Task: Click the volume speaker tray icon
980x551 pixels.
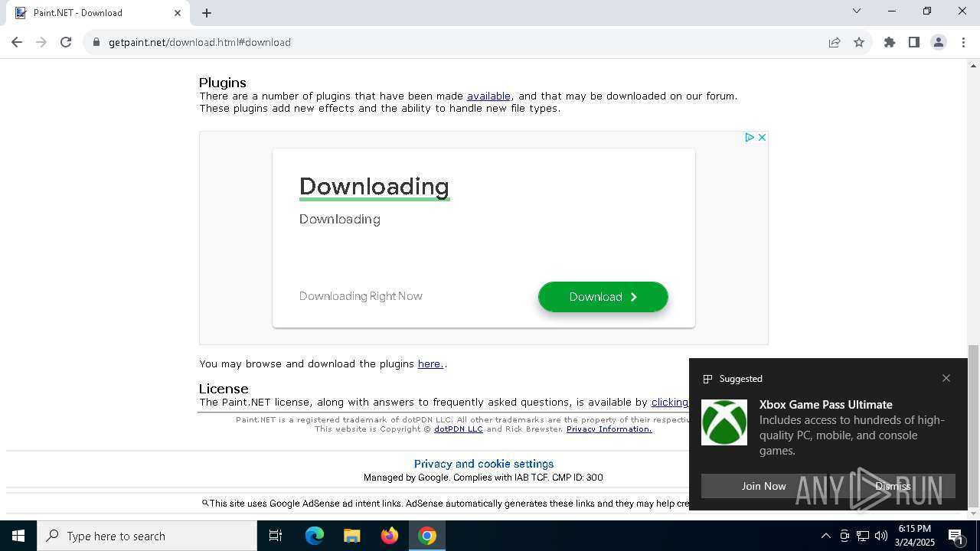Action: point(881,536)
